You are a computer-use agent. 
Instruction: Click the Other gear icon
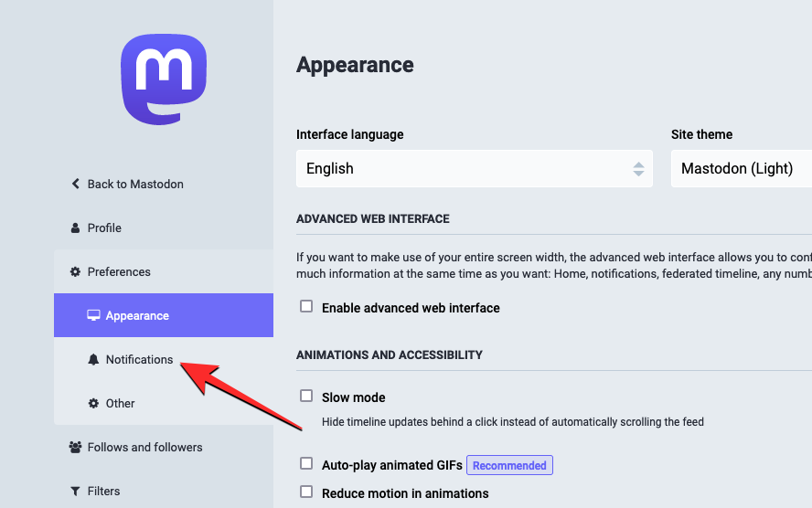(x=93, y=403)
